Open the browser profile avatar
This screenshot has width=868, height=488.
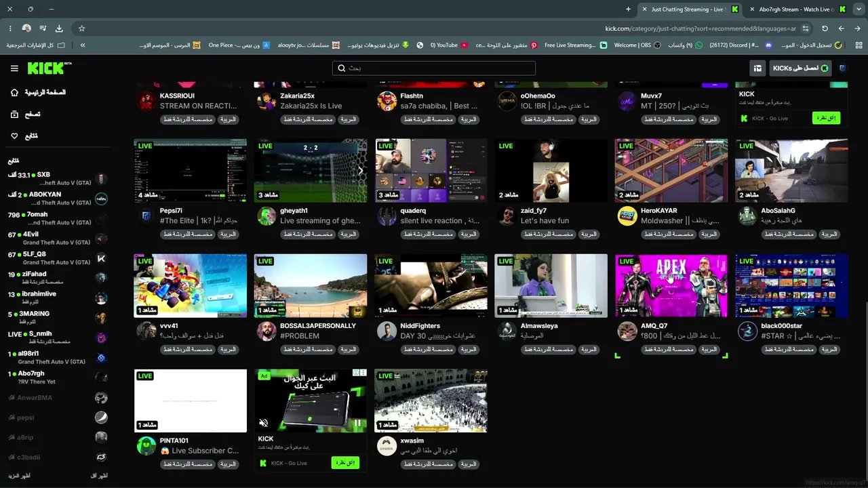[26, 28]
